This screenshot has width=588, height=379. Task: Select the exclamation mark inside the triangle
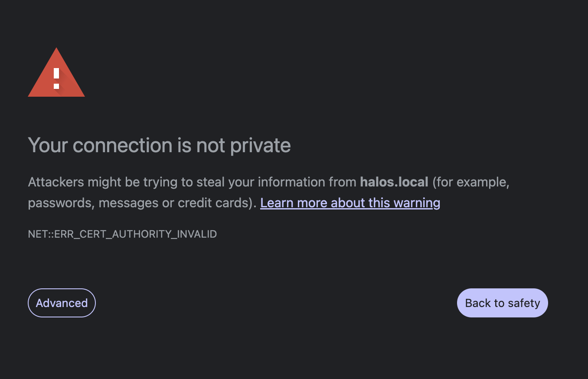(56, 78)
